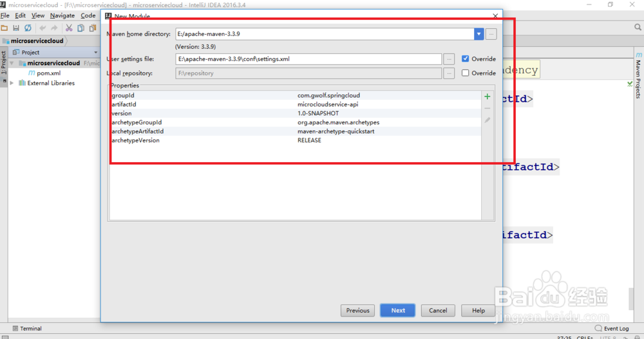Select the groupId property row
Viewport: 644px width, 339px height.
[x=296, y=95]
